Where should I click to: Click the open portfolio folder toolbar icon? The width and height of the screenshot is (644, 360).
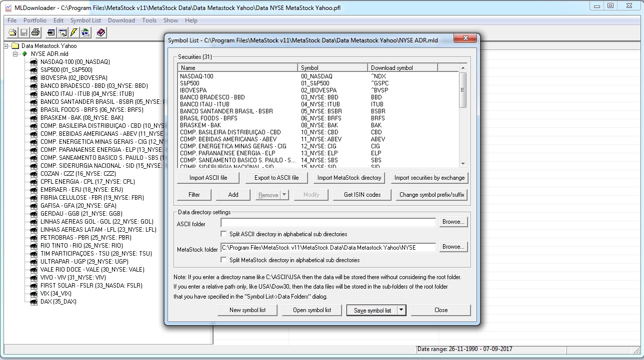pos(12,33)
